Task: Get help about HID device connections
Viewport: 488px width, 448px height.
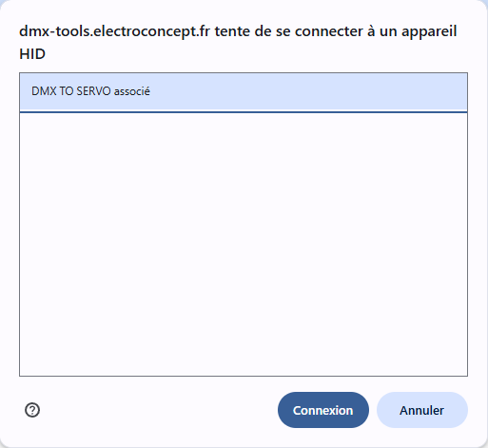Action: (32, 410)
